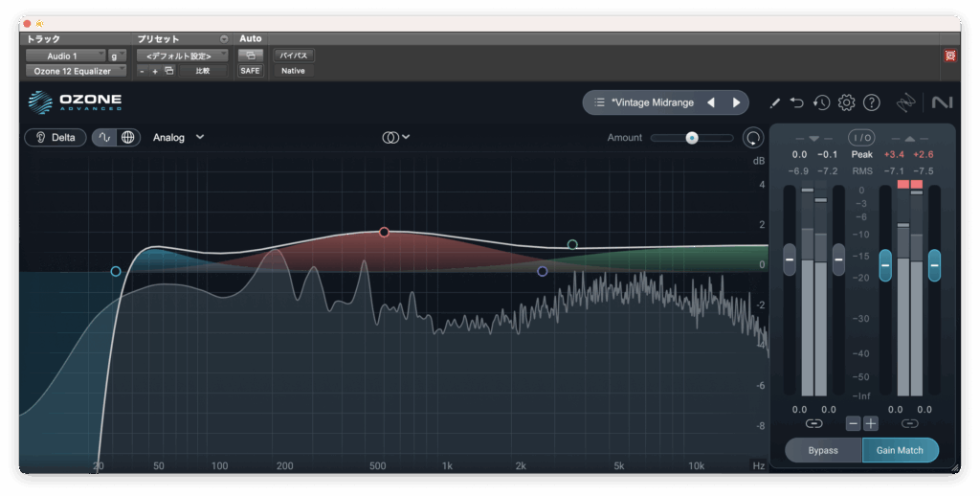Click the help question mark icon
The image size is (980, 496).
(871, 102)
